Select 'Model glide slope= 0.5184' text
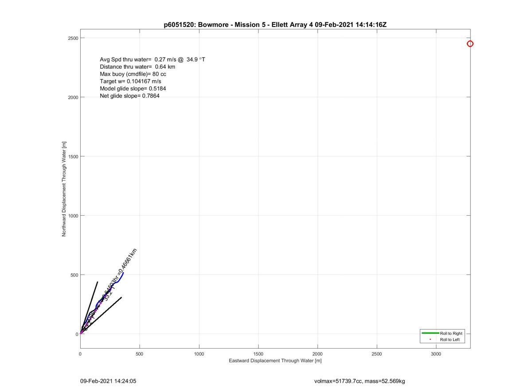 pyautogui.click(x=133, y=89)
